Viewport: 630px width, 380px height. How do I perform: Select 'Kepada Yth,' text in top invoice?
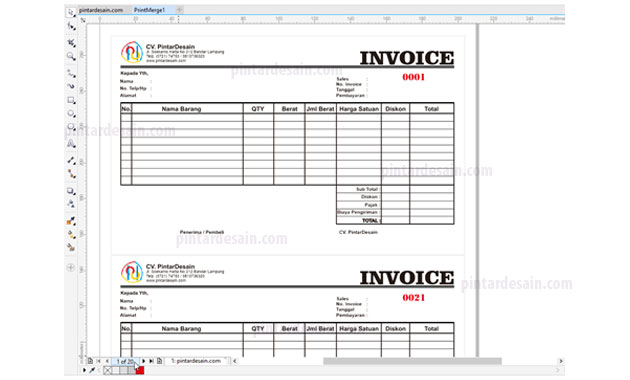[134, 73]
